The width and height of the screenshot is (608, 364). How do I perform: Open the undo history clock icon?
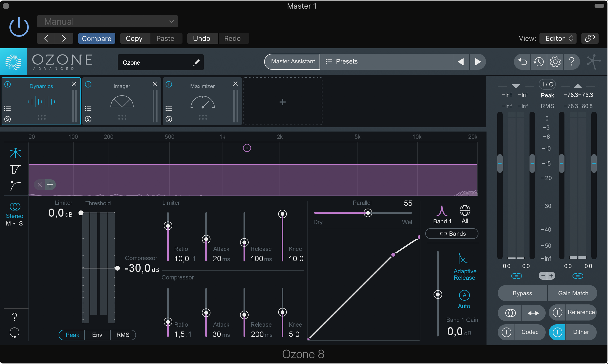pos(538,62)
